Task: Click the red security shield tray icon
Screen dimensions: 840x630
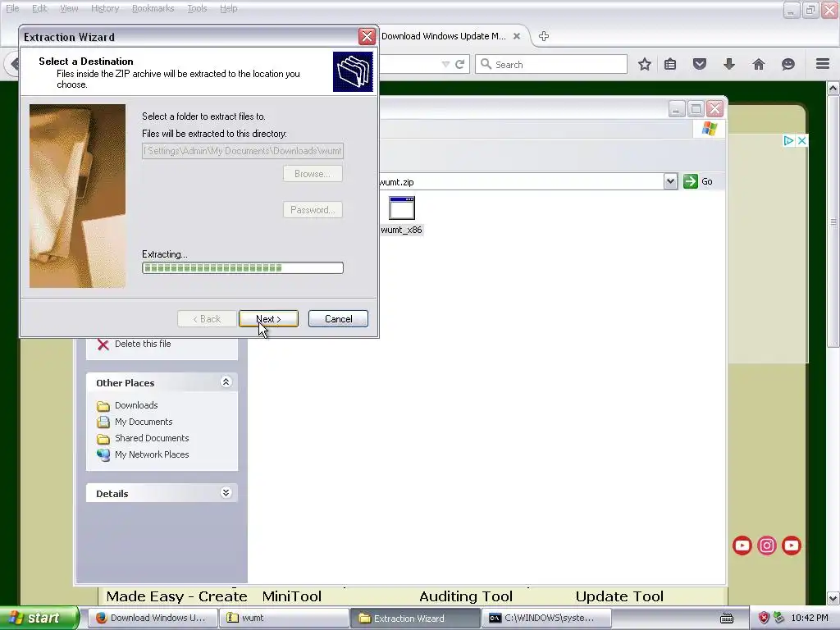Action: [x=764, y=618]
